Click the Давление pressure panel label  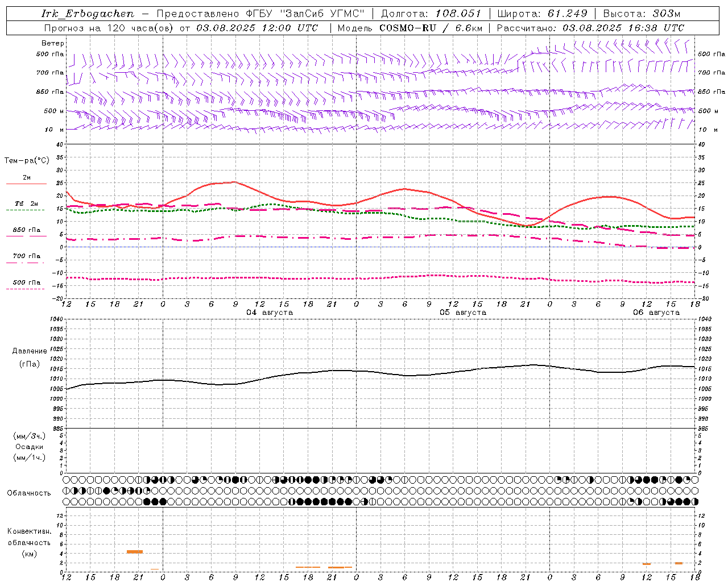tap(30, 351)
